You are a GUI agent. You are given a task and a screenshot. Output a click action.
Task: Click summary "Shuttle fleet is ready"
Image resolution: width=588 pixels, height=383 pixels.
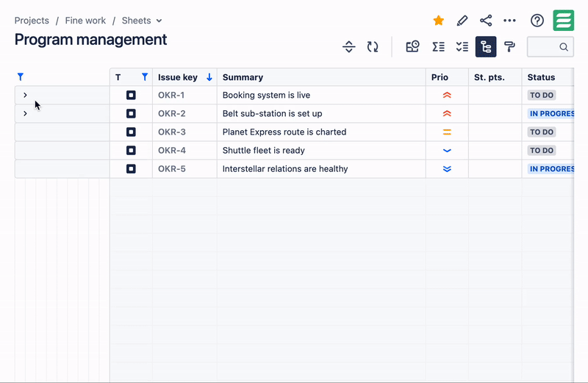[x=264, y=150]
